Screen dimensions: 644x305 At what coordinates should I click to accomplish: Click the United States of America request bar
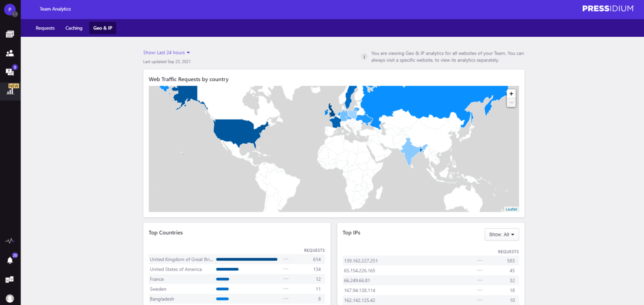[x=227, y=269]
